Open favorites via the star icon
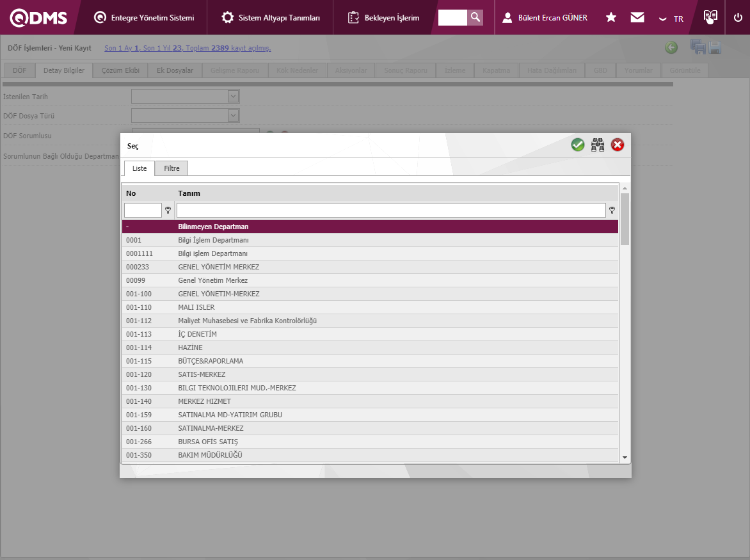 point(611,17)
